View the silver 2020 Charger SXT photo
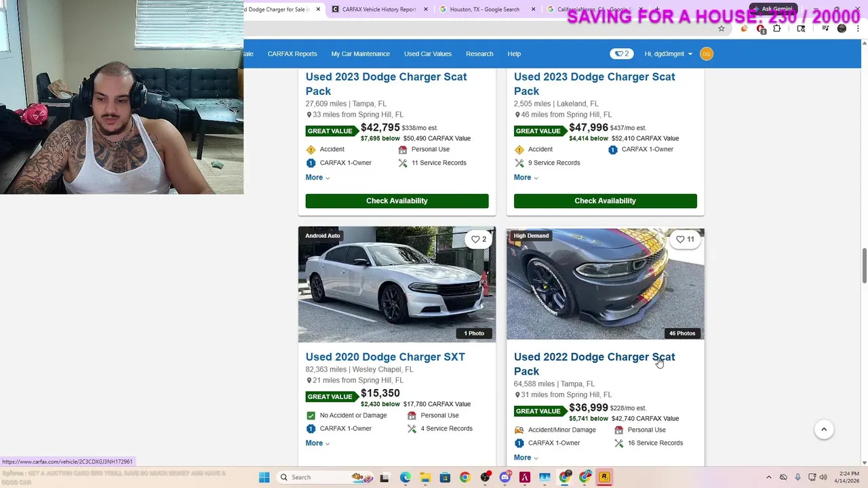The width and height of the screenshot is (868, 488). point(397,284)
